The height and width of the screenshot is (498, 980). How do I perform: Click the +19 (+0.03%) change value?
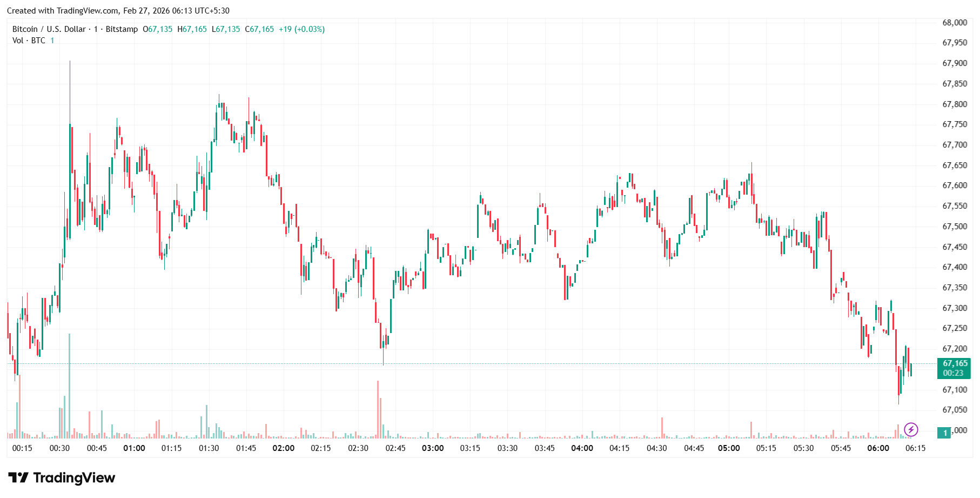point(301,29)
